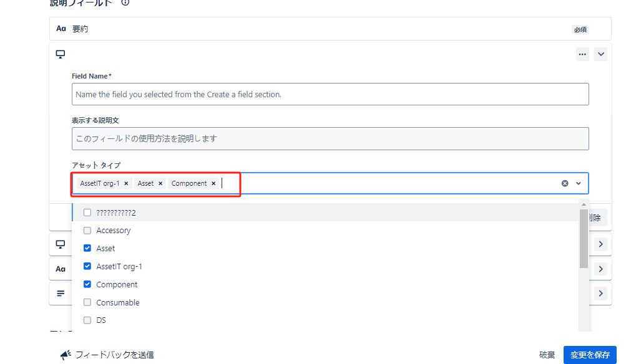Remove the Component tag chip
Viewport: 626px width, 364px height.
coord(213,183)
